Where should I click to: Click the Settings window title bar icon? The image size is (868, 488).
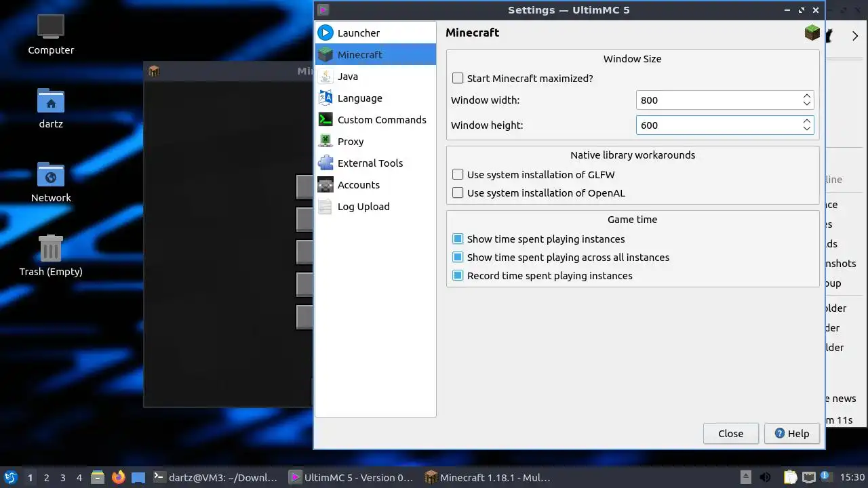coord(323,10)
